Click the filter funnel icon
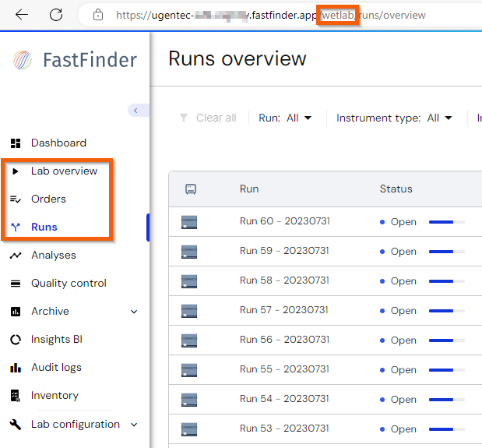This screenshot has width=482, height=448. tap(184, 118)
